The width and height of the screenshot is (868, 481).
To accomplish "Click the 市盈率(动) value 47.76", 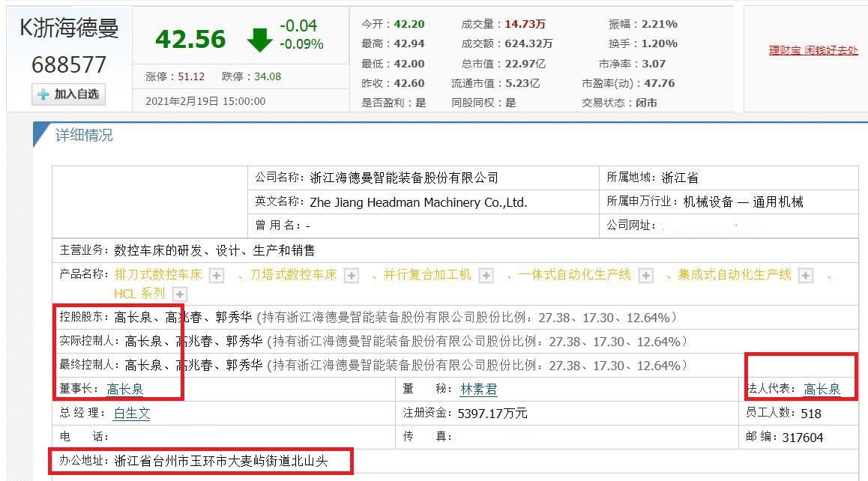I will tap(660, 83).
